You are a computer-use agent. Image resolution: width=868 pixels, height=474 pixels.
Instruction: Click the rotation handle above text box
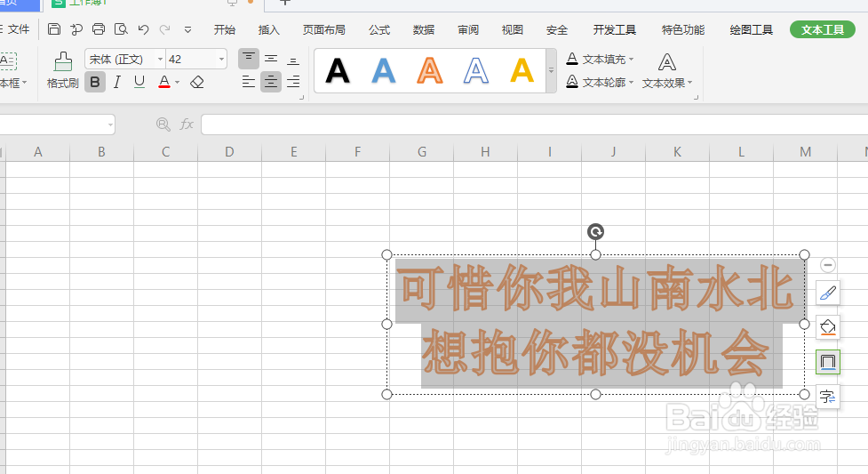pyautogui.click(x=595, y=232)
